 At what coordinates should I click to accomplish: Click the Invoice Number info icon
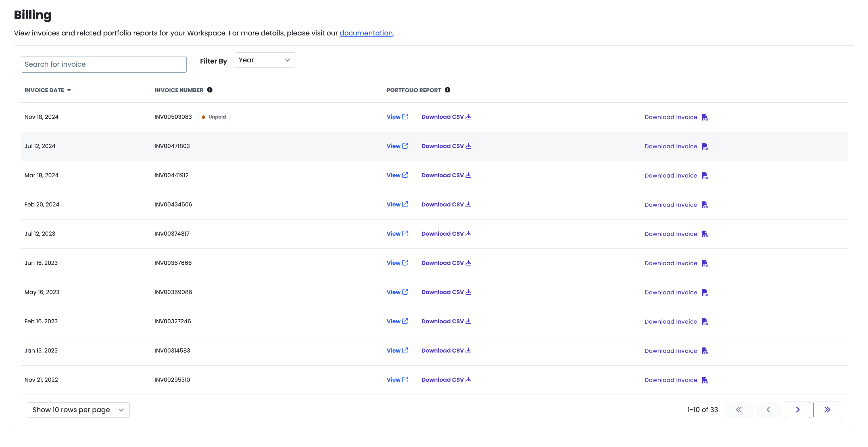pyautogui.click(x=210, y=90)
